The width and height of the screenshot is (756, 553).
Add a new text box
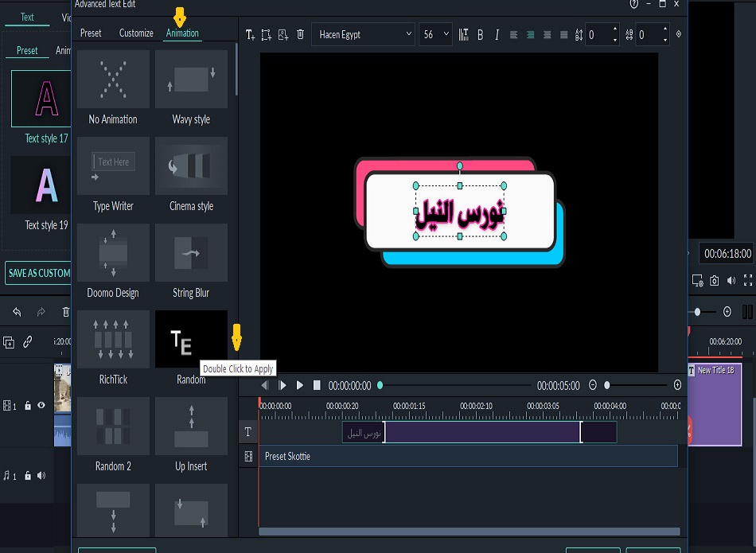click(x=250, y=35)
